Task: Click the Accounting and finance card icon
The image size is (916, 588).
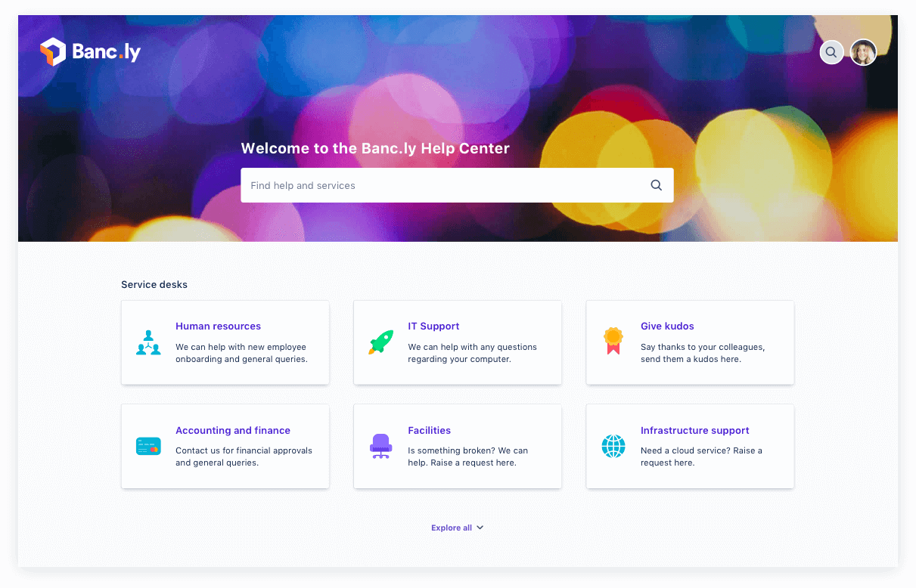Action: pos(148,446)
